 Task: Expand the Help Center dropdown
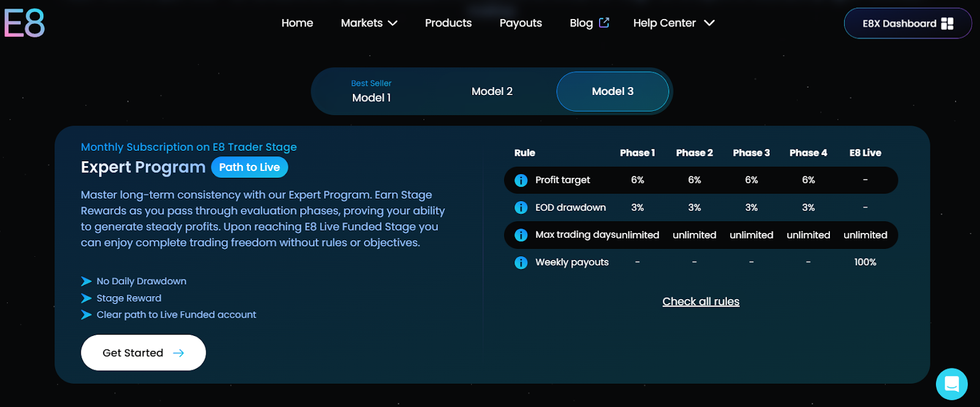(674, 23)
